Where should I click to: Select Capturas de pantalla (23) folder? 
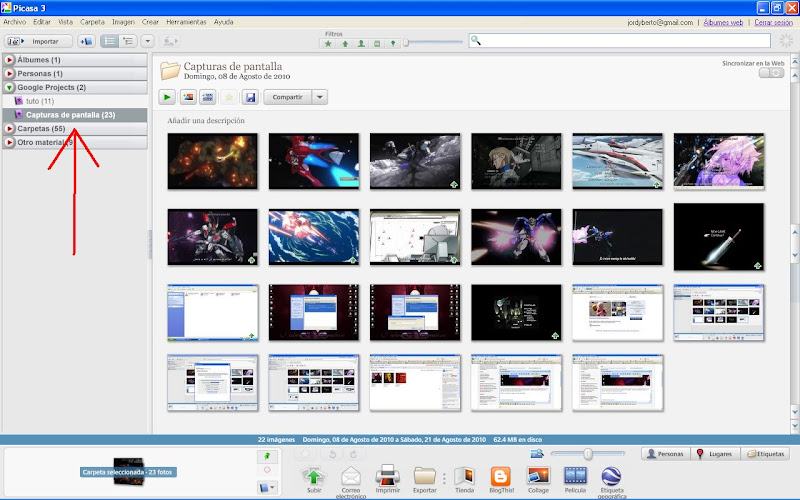pos(75,115)
